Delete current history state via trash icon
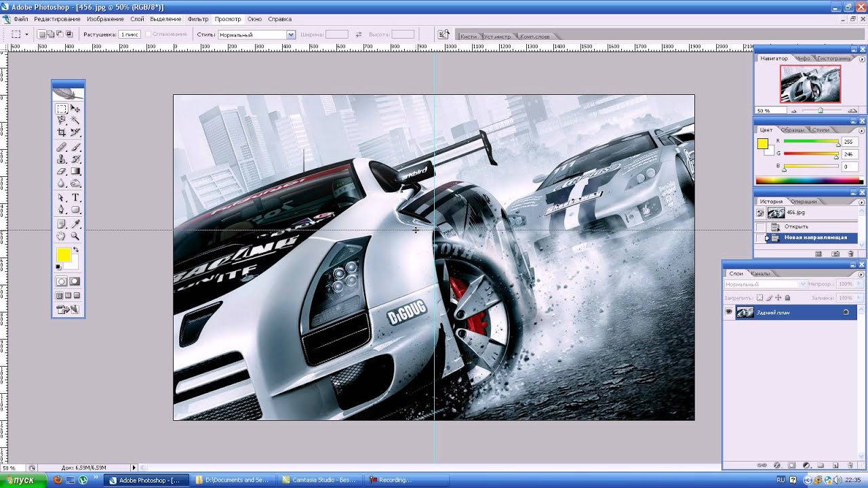The image size is (868, 488). pyautogui.click(x=850, y=253)
